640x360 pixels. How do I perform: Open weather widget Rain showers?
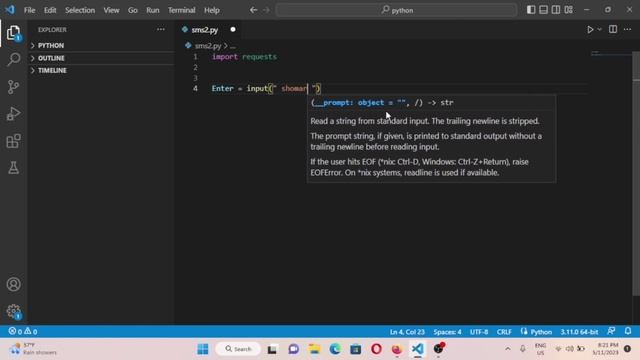(33, 349)
